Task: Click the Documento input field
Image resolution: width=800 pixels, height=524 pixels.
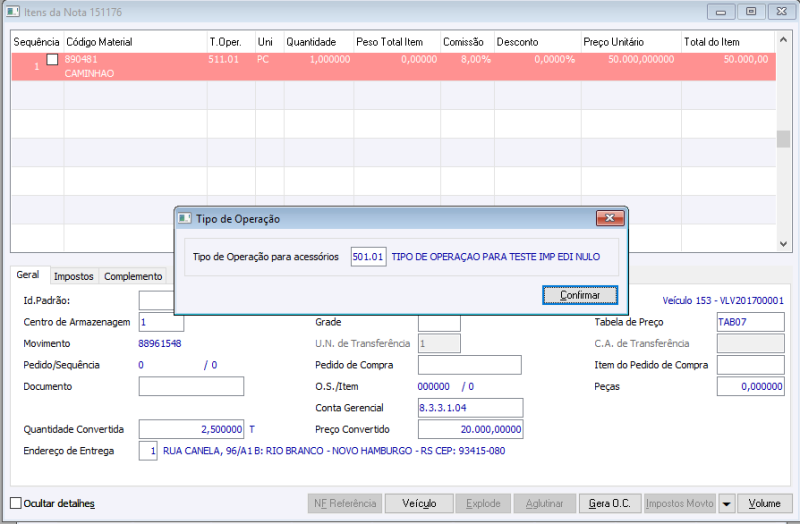Action: pyautogui.click(x=191, y=386)
